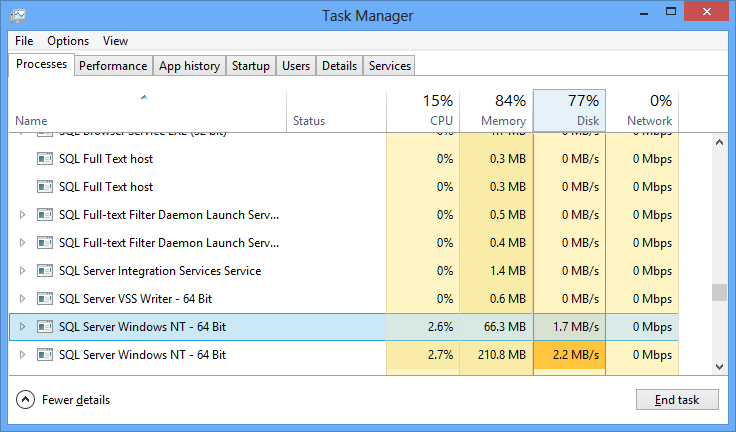Click the first SQL Full Text host icon
Viewport: 736px width, 432px height.
coord(45,159)
